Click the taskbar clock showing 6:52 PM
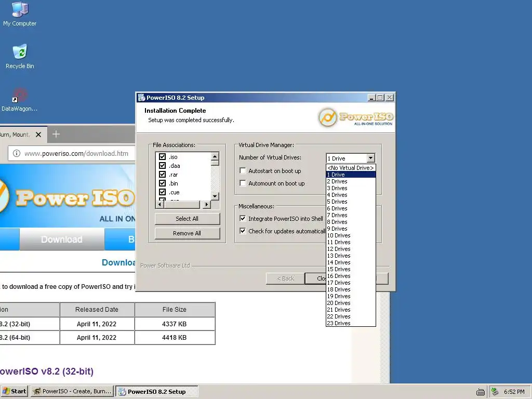532x399 pixels. pos(514,392)
